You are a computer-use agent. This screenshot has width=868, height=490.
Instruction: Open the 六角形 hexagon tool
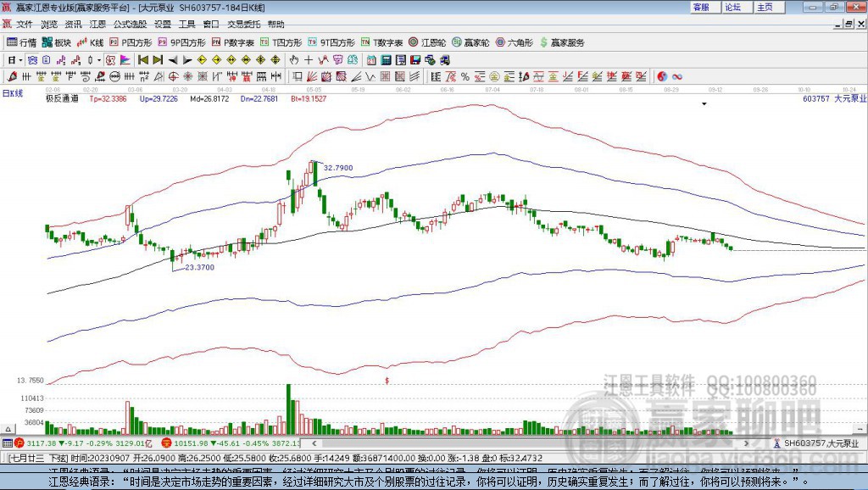pos(515,42)
